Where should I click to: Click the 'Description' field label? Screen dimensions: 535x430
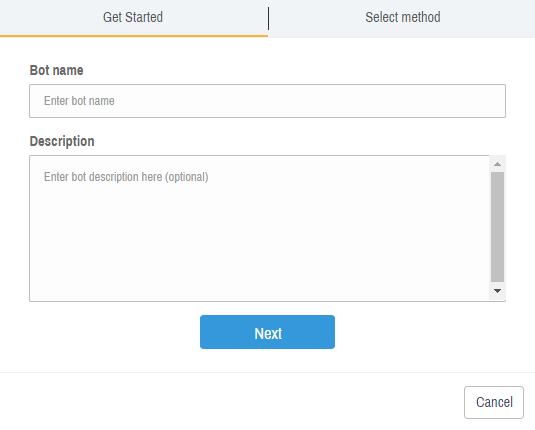click(x=62, y=141)
